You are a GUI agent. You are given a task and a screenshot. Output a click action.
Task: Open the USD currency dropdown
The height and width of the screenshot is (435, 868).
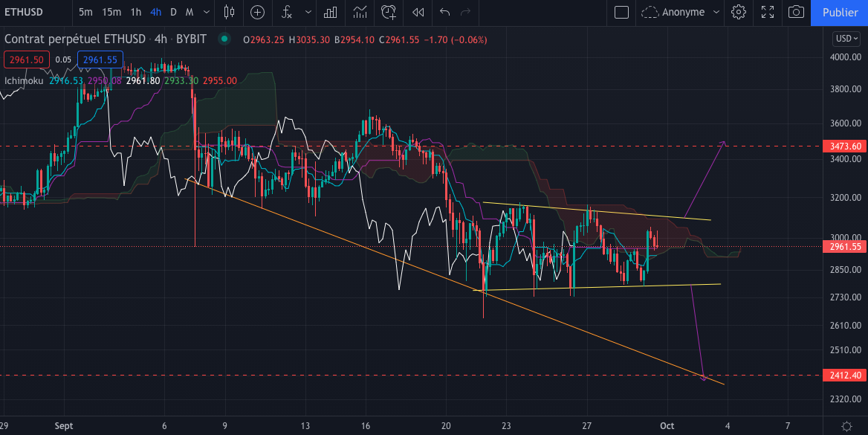[846, 38]
